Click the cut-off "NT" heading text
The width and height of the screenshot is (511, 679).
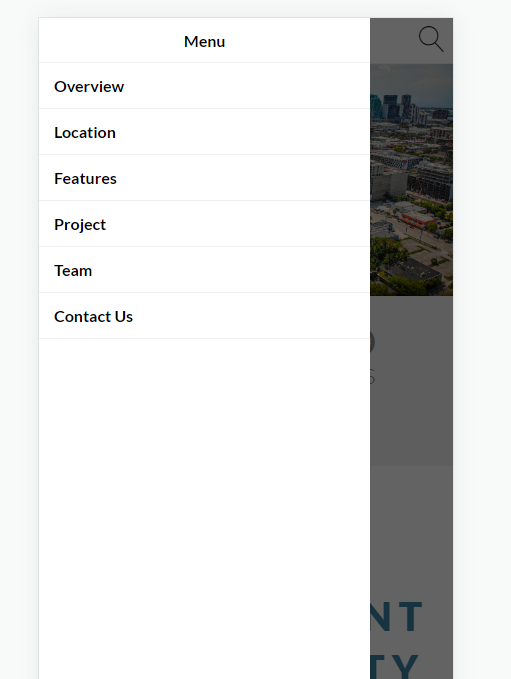(396, 616)
